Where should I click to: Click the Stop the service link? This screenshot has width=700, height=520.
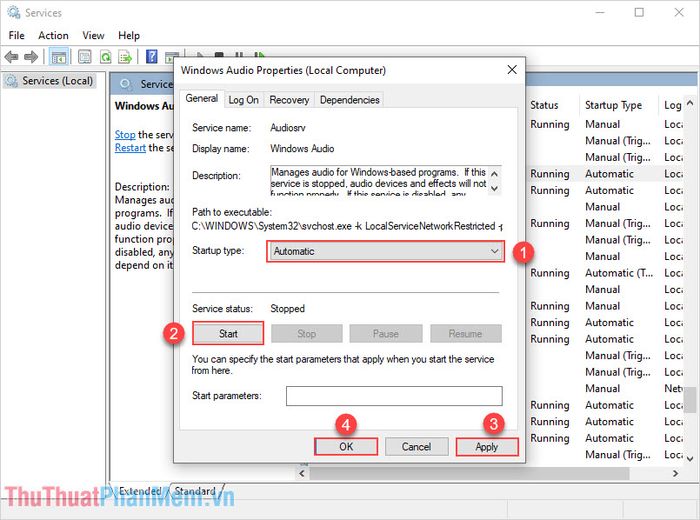point(125,134)
